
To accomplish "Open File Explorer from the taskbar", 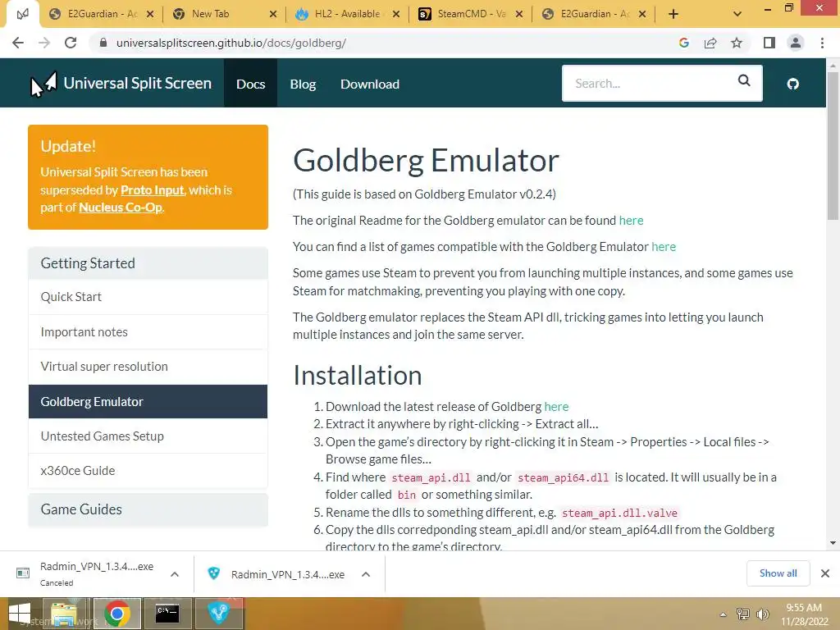I will click(x=64, y=614).
